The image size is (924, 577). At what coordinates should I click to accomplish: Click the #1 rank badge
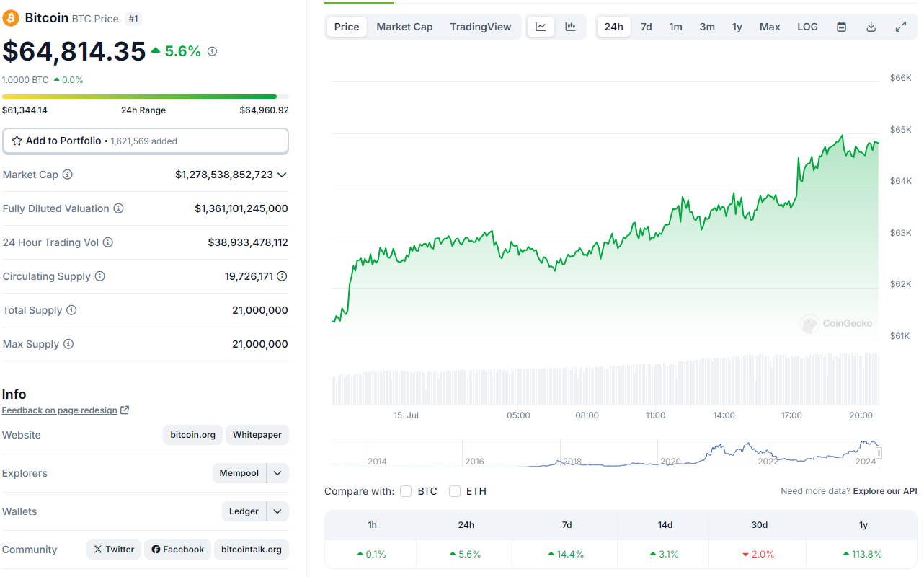coord(133,19)
